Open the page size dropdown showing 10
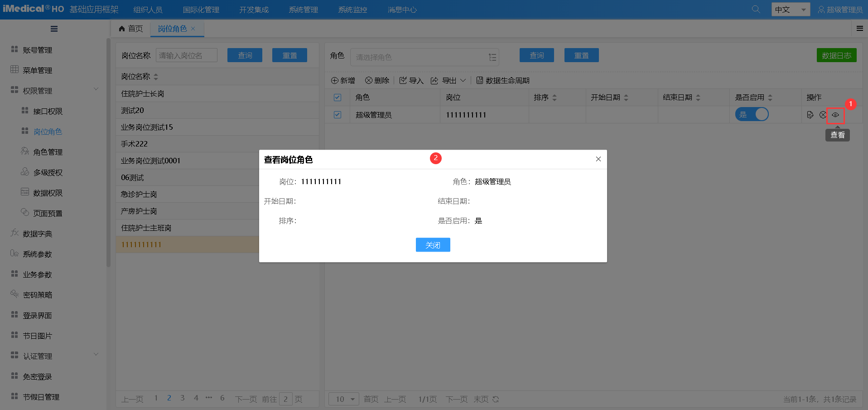 pos(344,399)
